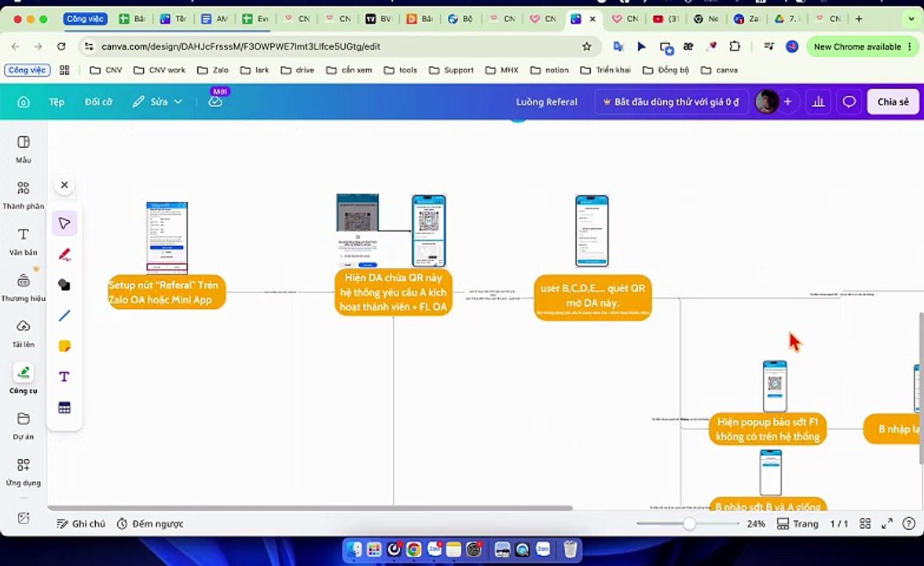Viewport: 924px width, 566px height.
Task: Open the canva bookmarks folder
Action: click(x=719, y=70)
